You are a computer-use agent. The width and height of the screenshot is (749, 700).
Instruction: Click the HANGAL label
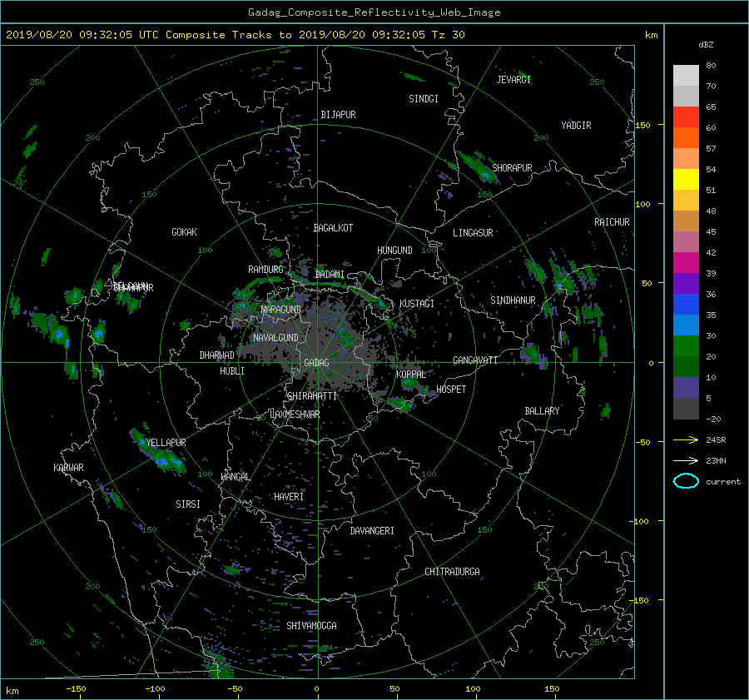[235, 477]
